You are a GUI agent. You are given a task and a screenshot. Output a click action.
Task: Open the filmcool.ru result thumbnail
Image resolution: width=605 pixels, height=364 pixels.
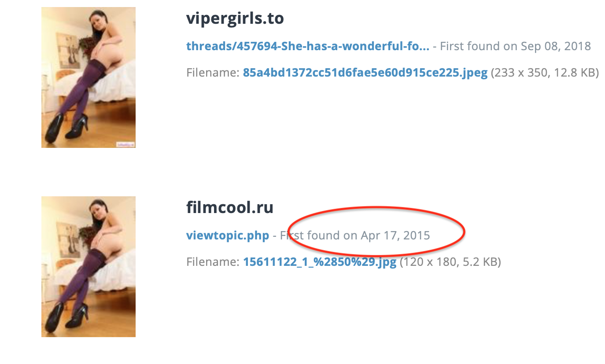[89, 267]
